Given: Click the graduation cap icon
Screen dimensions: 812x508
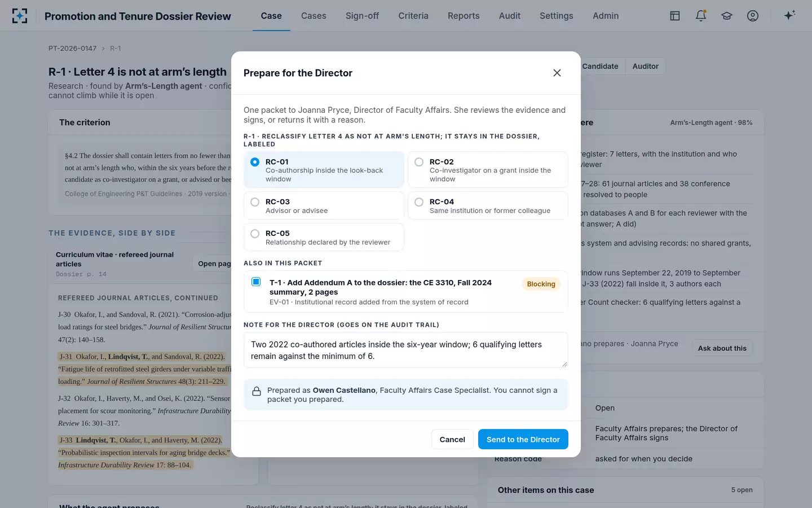Looking at the screenshot, I should coord(727,16).
